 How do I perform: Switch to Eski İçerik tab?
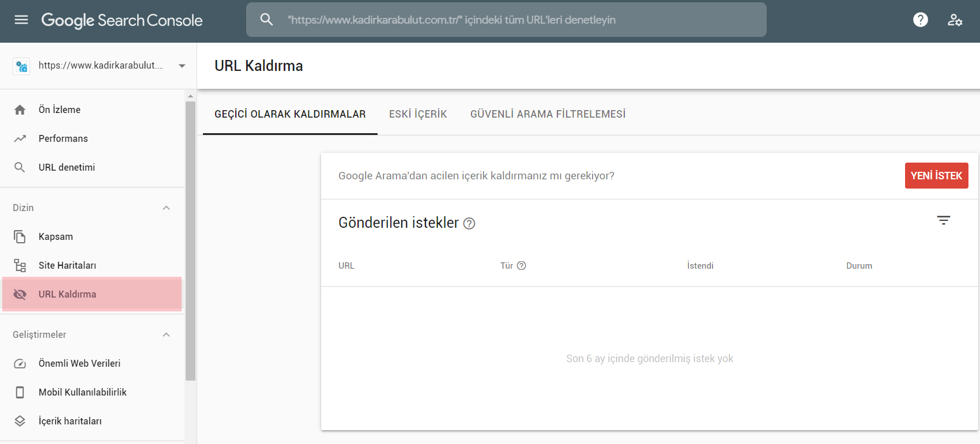click(418, 114)
